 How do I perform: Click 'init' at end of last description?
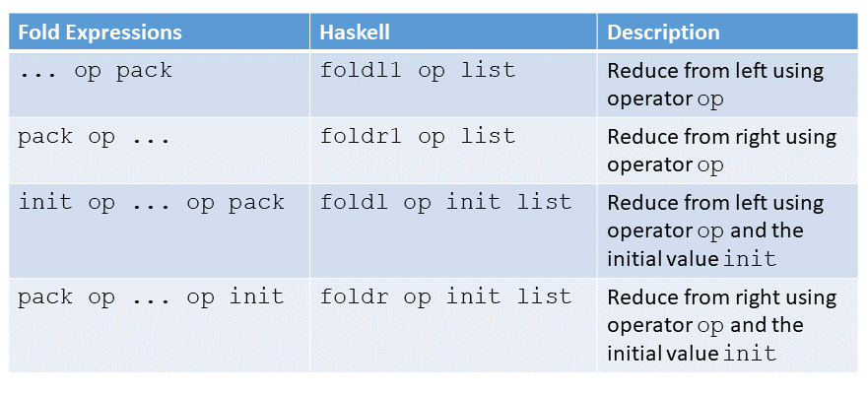[x=750, y=353]
